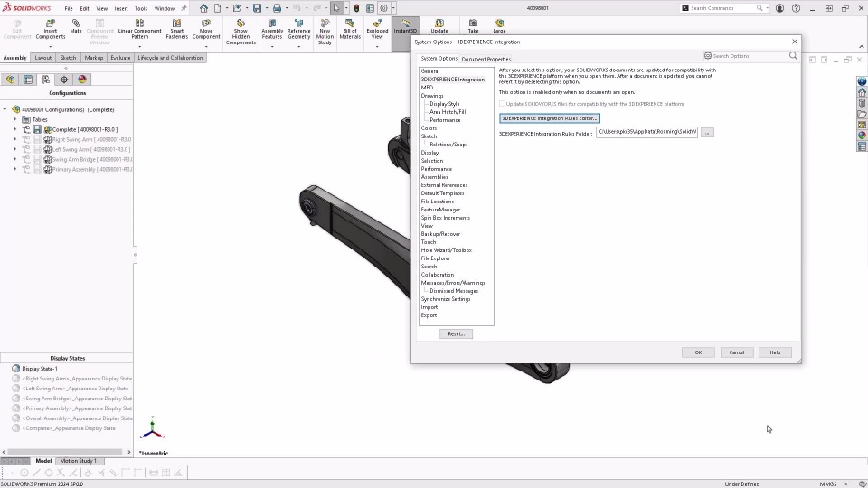The image size is (868, 488).
Task: Expand the Right Swing Arm configuration
Action: point(15,139)
